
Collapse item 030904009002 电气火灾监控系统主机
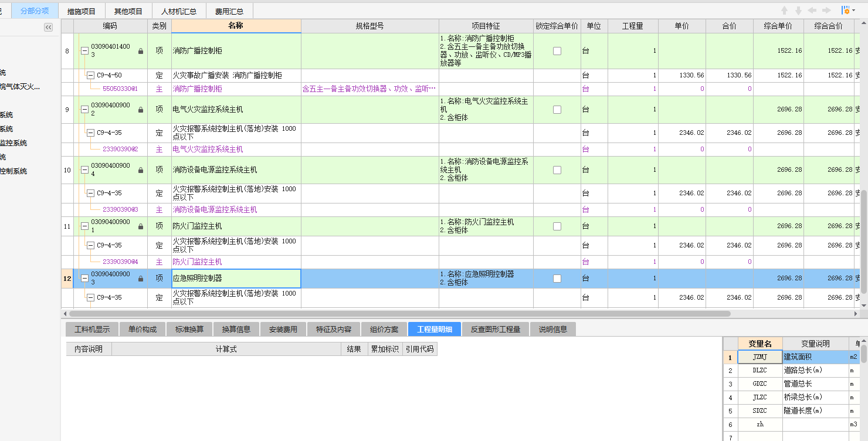click(84, 110)
